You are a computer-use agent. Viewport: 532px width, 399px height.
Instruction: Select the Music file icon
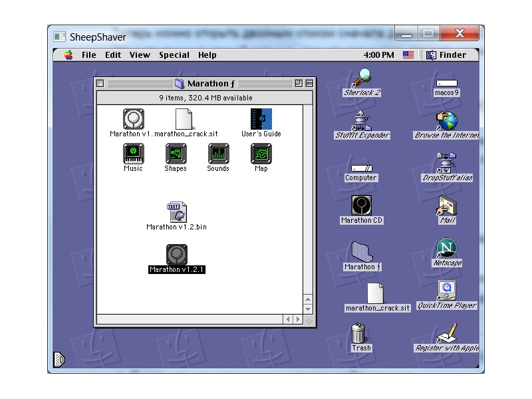134,154
